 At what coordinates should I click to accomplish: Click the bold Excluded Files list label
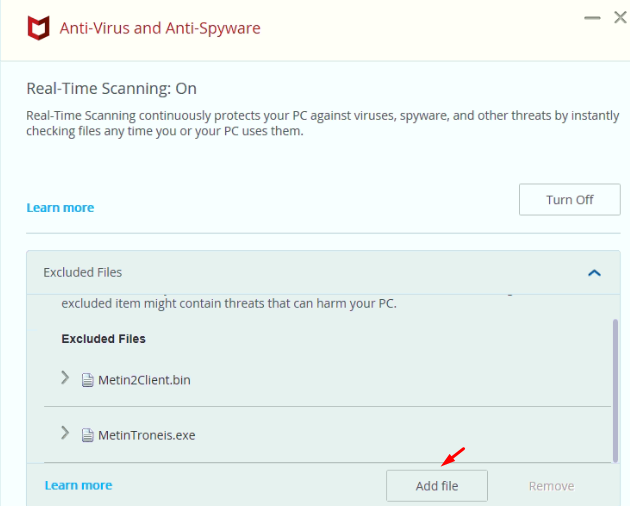coord(104,339)
